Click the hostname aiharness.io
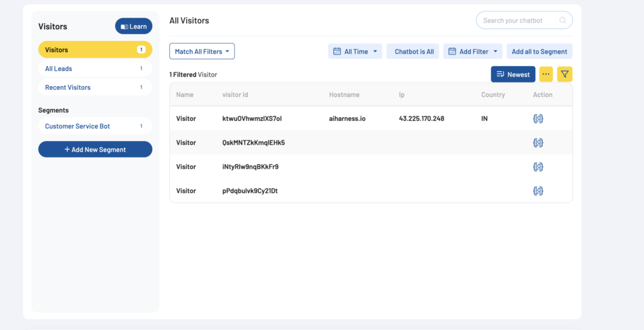Viewport: 644px width, 330px height. click(347, 118)
